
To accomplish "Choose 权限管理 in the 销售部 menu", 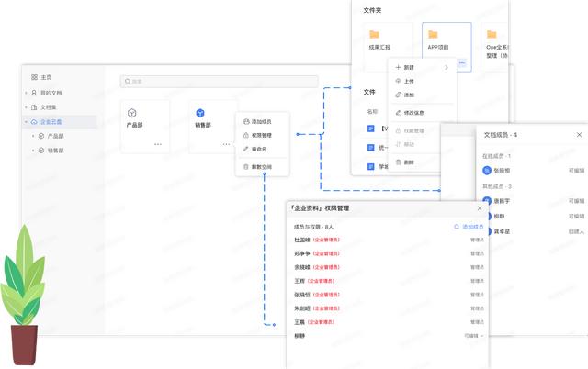I will coord(262,135).
